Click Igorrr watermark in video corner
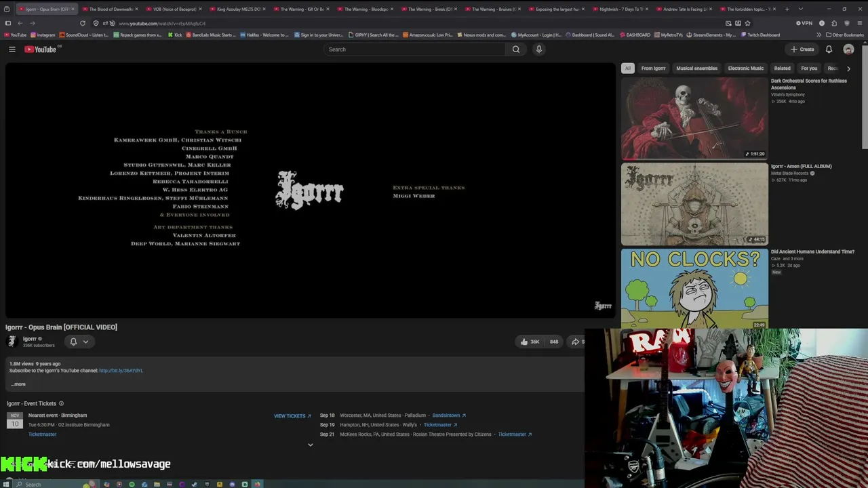Image resolution: width=868 pixels, height=488 pixels. click(x=603, y=306)
